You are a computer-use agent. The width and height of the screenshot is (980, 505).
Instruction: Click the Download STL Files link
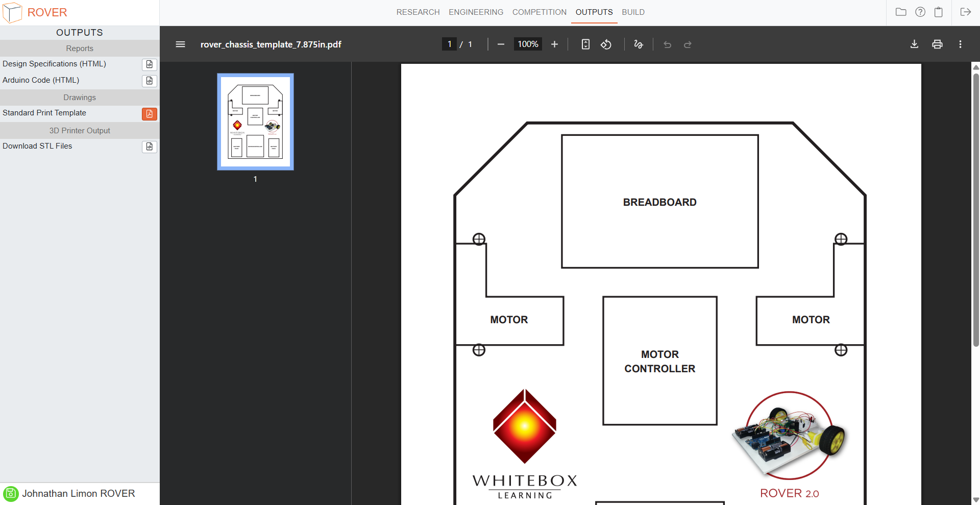[x=37, y=146]
